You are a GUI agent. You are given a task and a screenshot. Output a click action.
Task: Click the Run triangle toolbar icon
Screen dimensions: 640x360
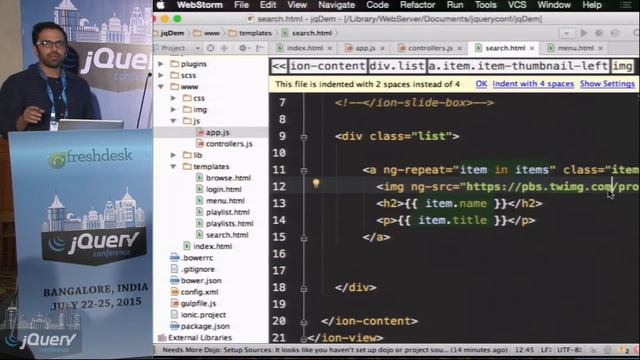tap(584, 33)
